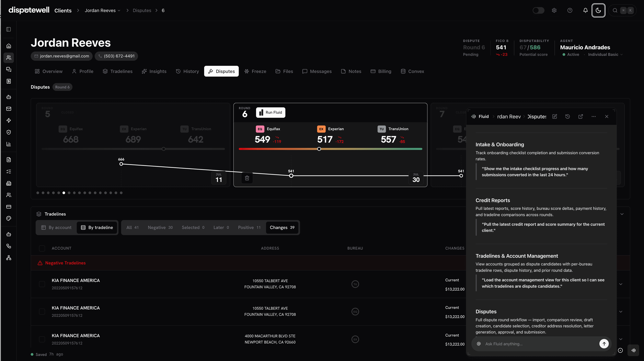Open Fluid panel more options ellipsis
644x361 pixels.
pos(594,117)
